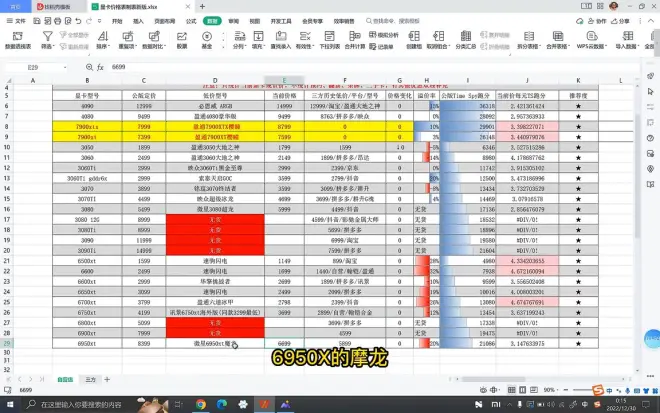The image size is (660, 413).
Task: Click the zoom magnifier icon beside fx
Action: (89, 67)
